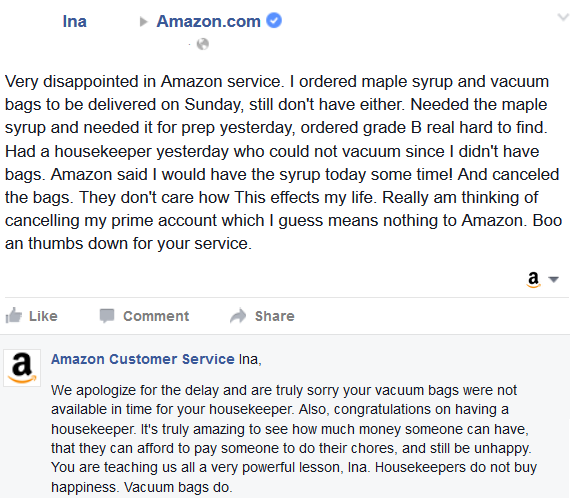The image size is (570, 498).
Task: Open the Amazon Customer Service name link
Action: (143, 359)
